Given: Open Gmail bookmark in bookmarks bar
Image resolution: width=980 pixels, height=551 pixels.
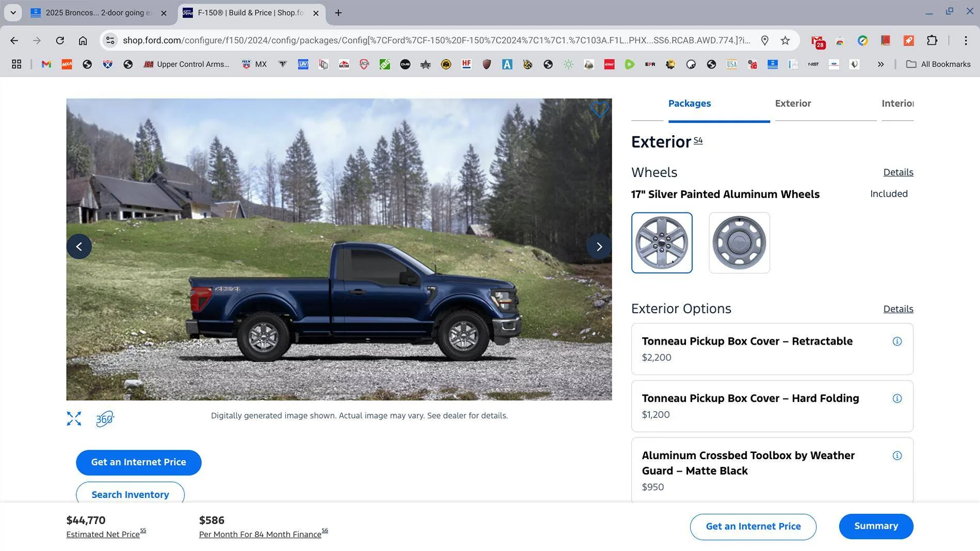Looking at the screenshot, I should pyautogui.click(x=46, y=64).
